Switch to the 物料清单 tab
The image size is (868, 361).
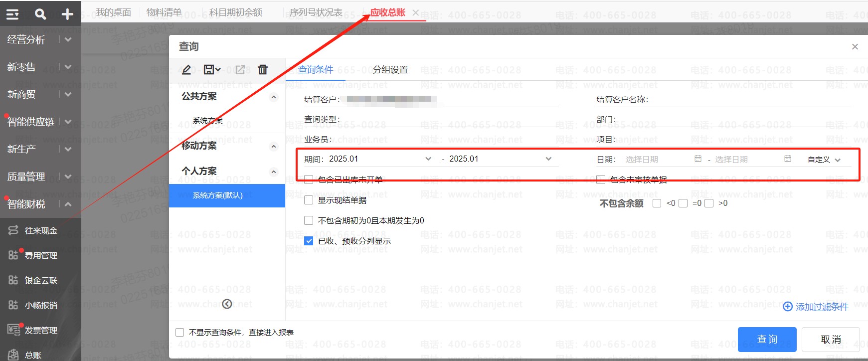click(164, 12)
